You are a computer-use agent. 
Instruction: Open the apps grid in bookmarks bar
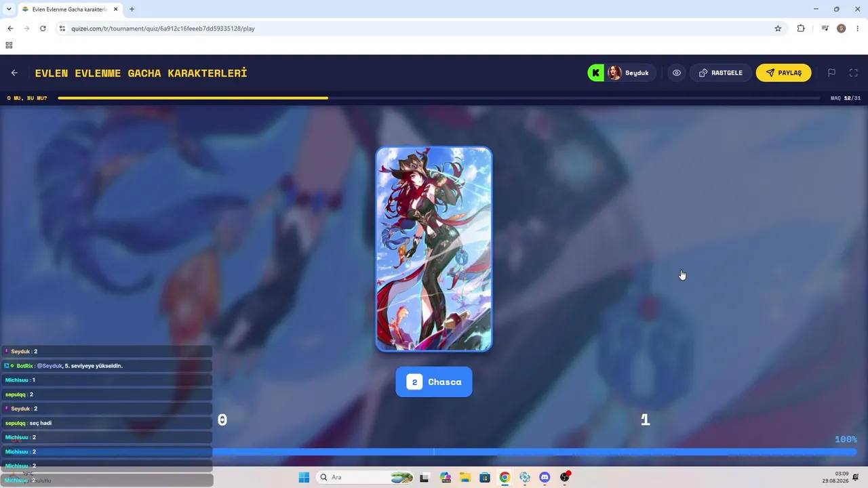coord(9,45)
